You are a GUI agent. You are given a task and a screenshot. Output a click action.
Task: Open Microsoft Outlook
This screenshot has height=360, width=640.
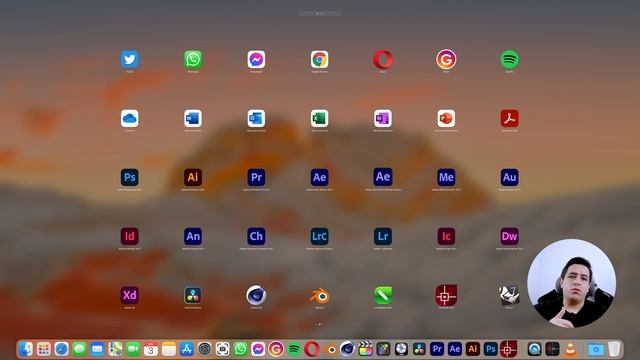point(256,118)
